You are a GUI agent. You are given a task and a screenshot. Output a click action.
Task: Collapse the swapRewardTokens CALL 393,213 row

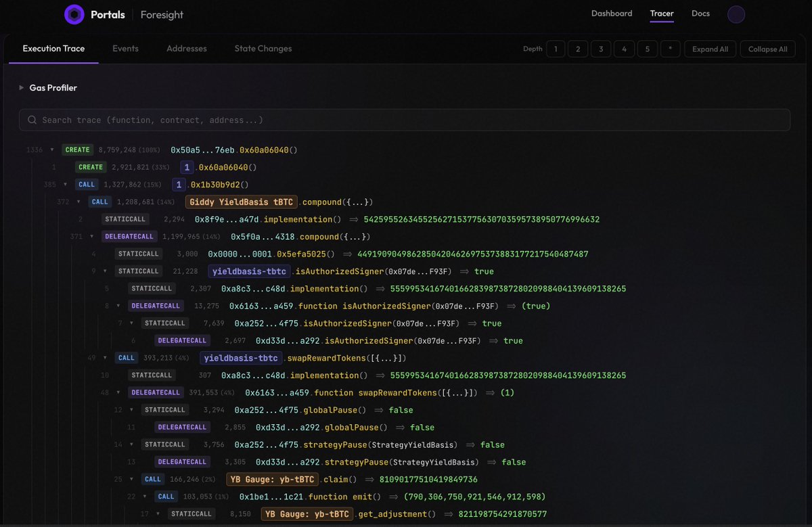(x=106, y=358)
